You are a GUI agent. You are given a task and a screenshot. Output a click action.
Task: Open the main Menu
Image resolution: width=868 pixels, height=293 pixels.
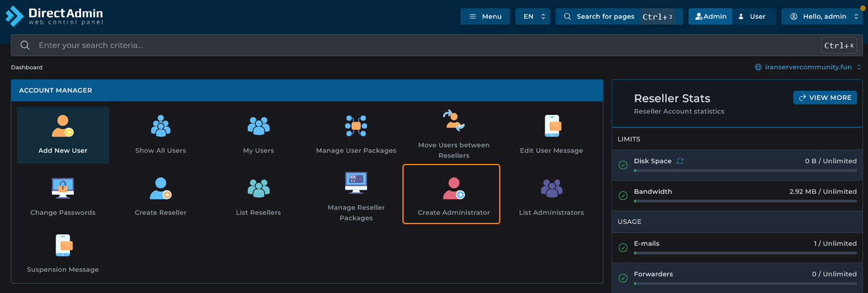pos(485,17)
